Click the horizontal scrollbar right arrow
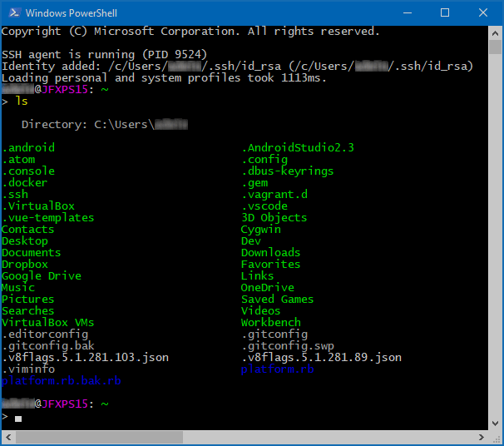 pyautogui.click(x=482, y=438)
